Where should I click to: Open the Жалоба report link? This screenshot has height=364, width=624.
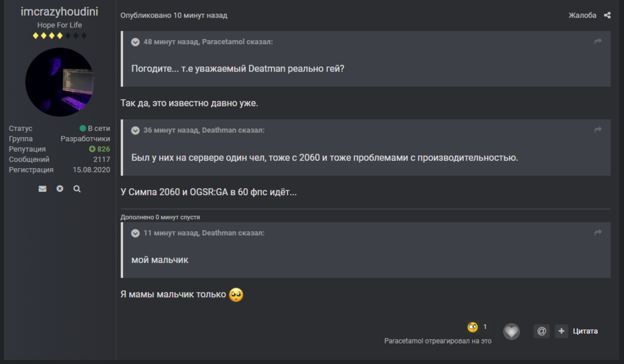582,16
